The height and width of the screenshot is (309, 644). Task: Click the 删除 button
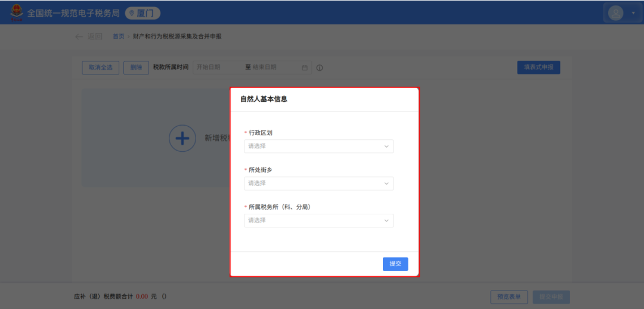pos(136,68)
